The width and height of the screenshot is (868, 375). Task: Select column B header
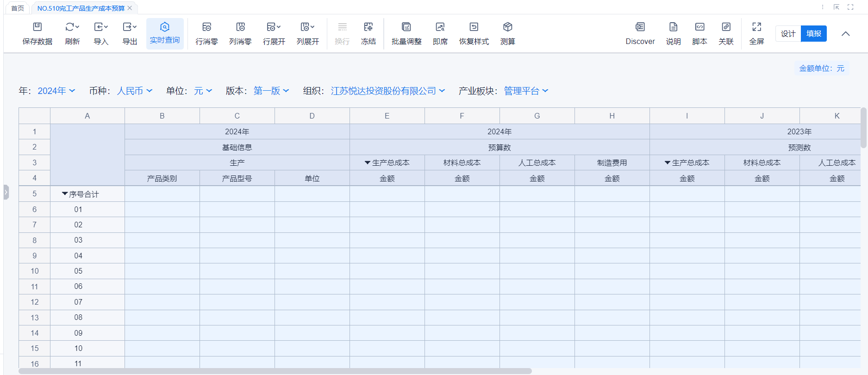(x=162, y=116)
